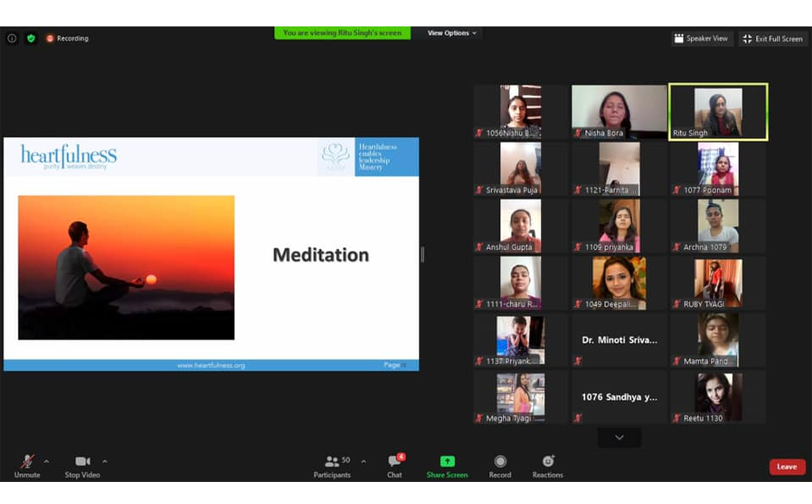Show next page of gallery participants
The image size is (812, 504).
619,437
